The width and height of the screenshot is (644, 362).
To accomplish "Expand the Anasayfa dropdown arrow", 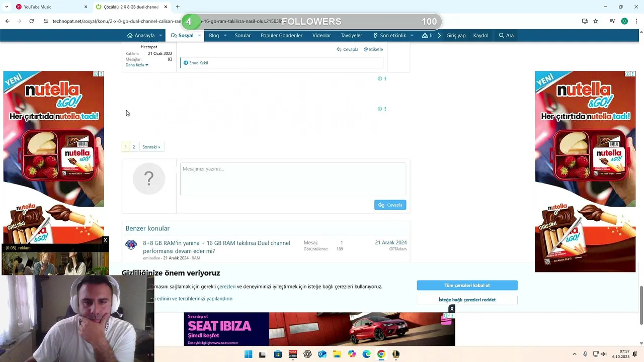I will tap(160, 35).
